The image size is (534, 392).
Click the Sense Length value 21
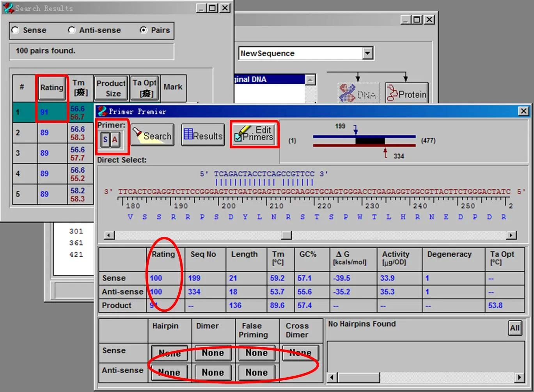coord(233,278)
